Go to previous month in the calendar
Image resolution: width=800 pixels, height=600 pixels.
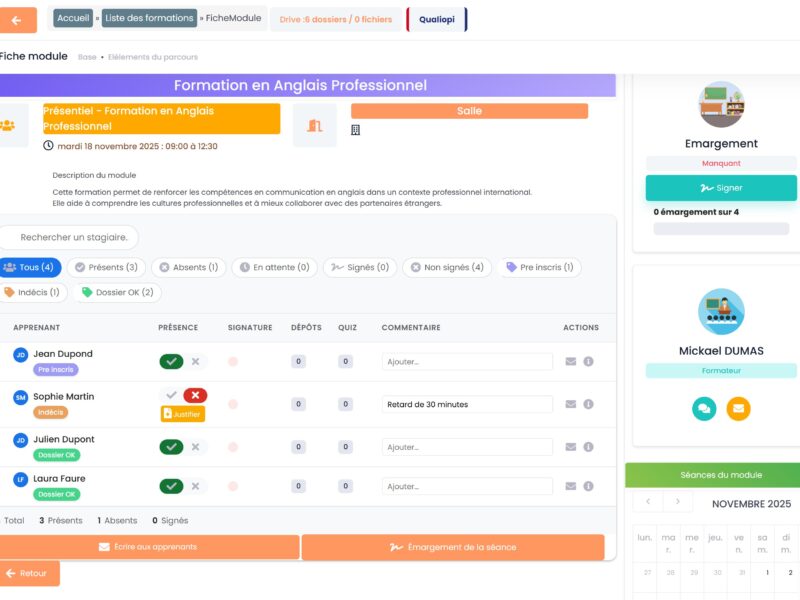[648, 502]
